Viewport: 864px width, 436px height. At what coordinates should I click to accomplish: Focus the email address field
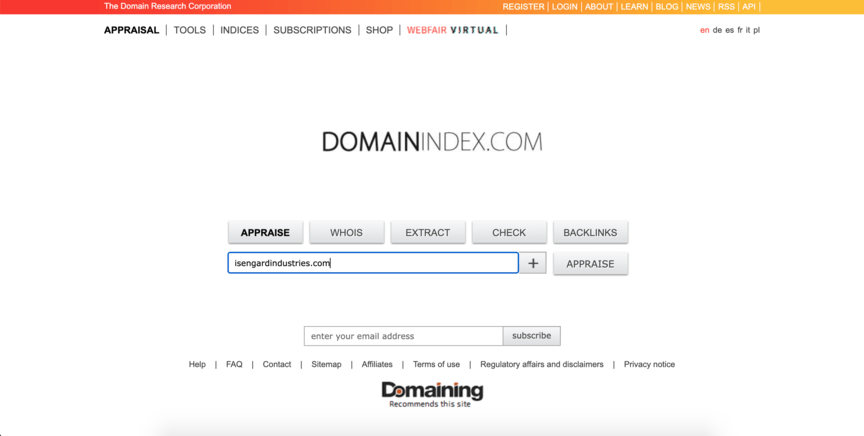pyautogui.click(x=403, y=336)
